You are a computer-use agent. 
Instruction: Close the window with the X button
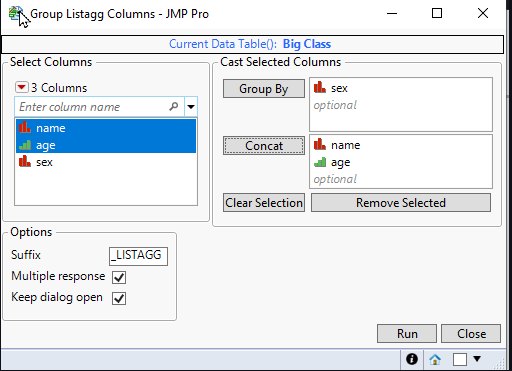(x=483, y=14)
